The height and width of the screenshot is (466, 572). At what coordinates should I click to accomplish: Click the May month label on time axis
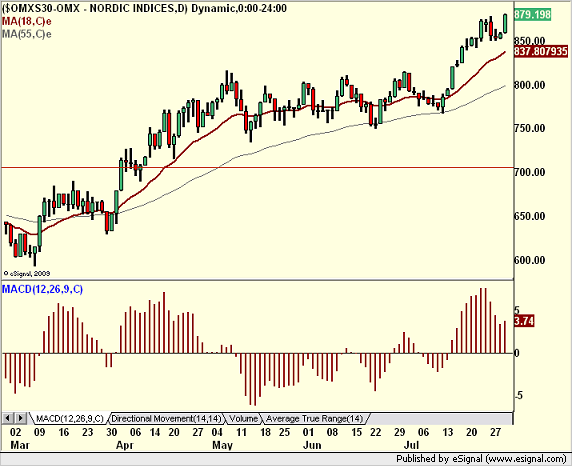click(222, 446)
